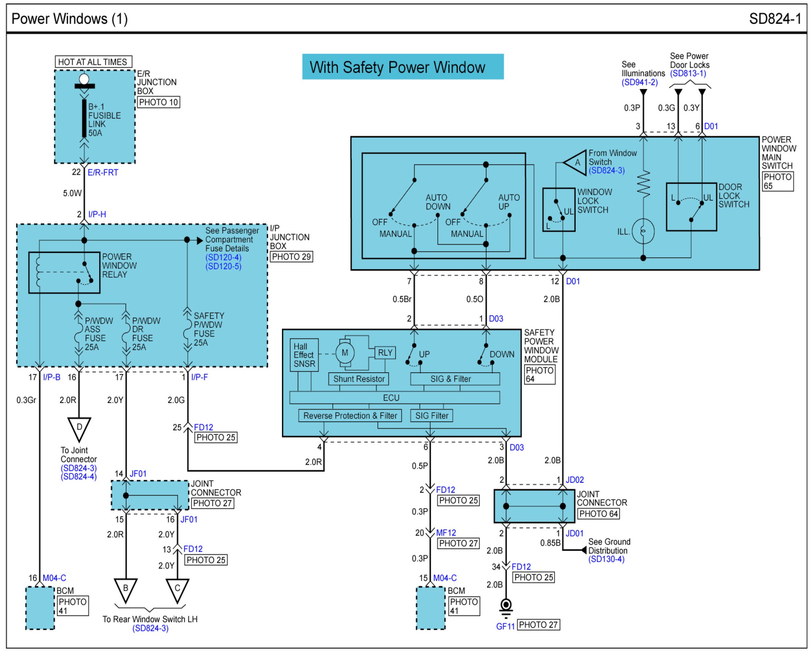The image size is (812, 651).
Task: Click the Door Lock Switch box
Action: 691,207
